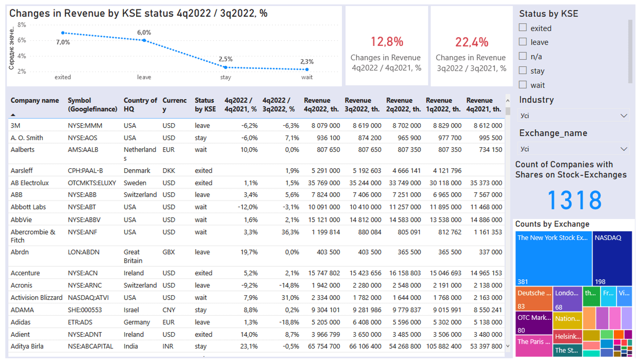Select the Helsinki treemap tile
This screenshot has height=364, width=639.
point(567,337)
